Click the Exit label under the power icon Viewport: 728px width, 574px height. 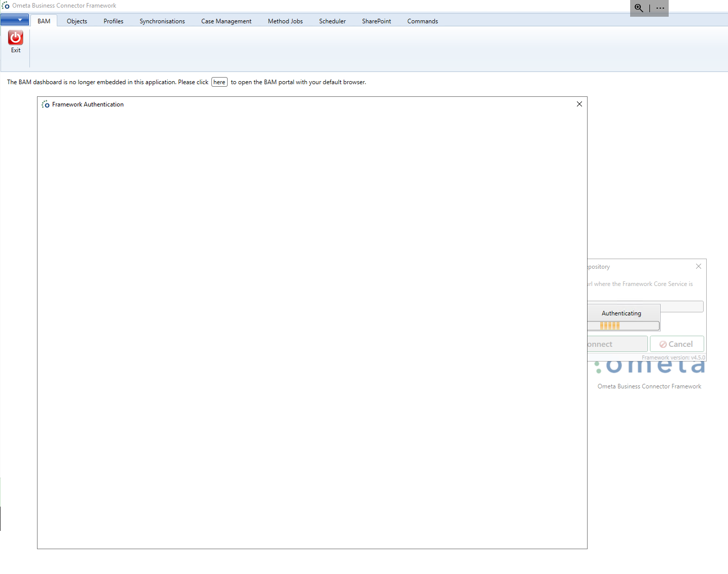pos(16,50)
